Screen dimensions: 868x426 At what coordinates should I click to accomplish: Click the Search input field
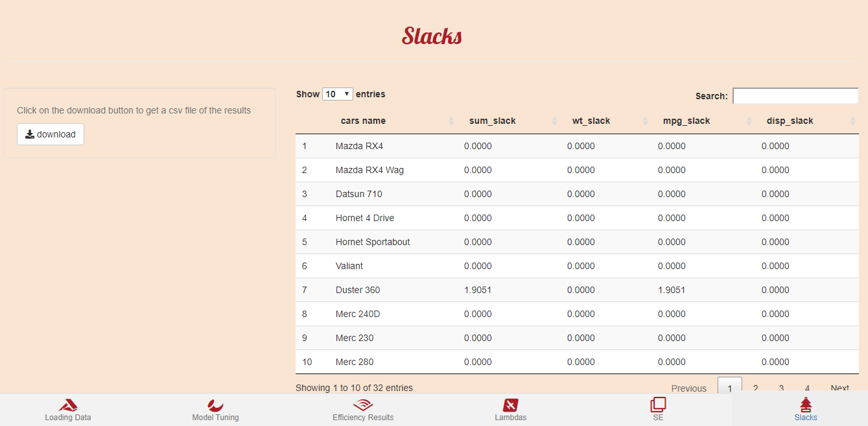pos(795,96)
